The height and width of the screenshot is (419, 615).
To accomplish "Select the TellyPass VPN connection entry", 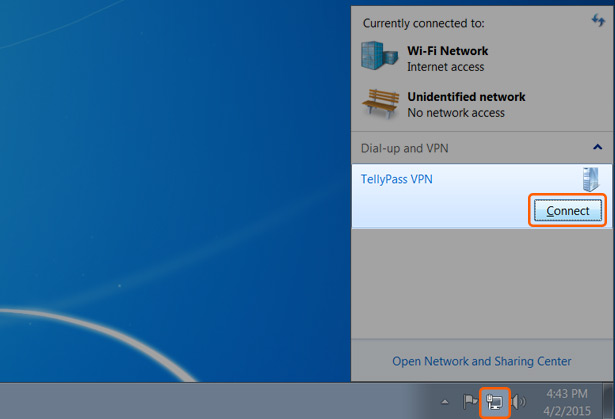I will click(482, 196).
